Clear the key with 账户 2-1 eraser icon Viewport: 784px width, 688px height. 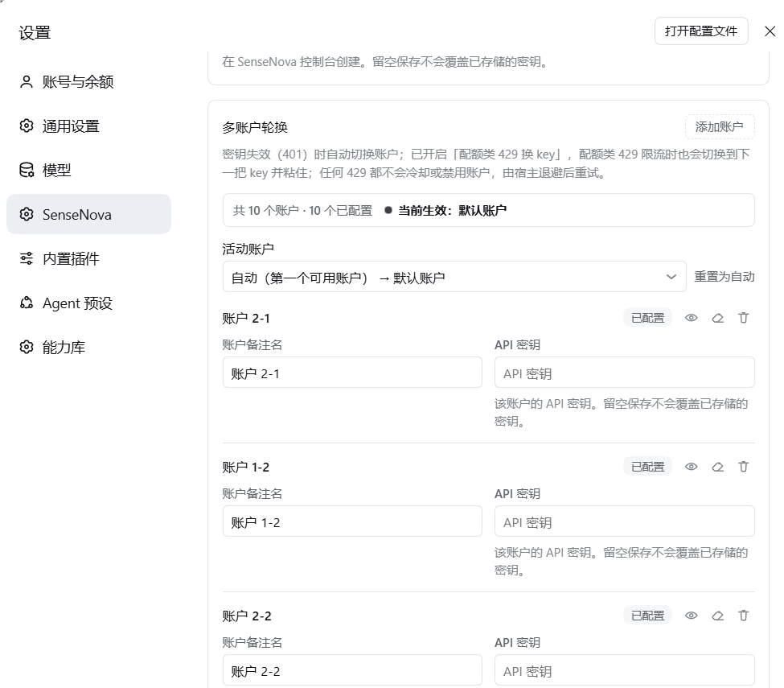717,318
